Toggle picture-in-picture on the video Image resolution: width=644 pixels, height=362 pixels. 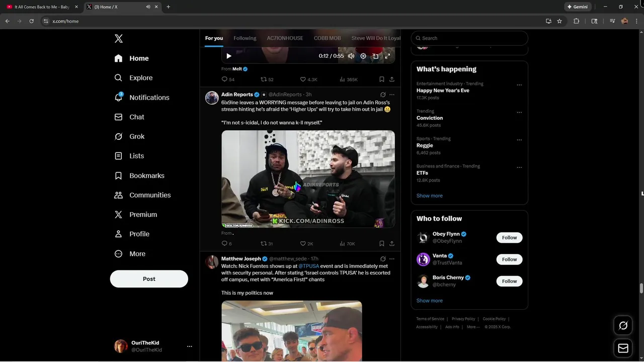pyautogui.click(x=375, y=56)
